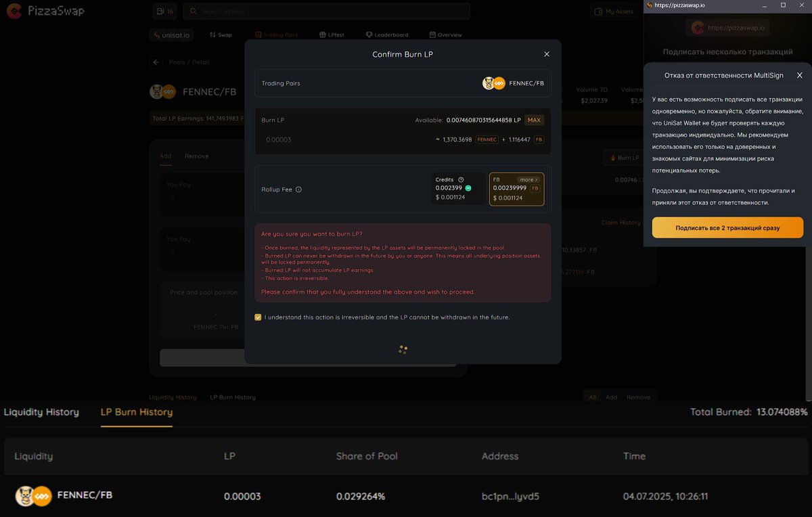812x517 pixels.
Task: Close the Confirm Burn LP dialog
Action: (547, 54)
